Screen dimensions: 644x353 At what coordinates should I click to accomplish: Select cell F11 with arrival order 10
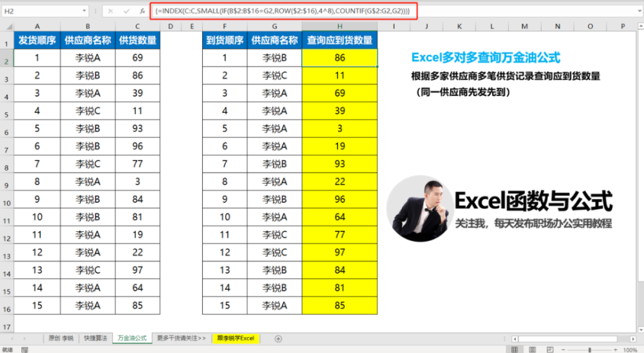[225, 217]
